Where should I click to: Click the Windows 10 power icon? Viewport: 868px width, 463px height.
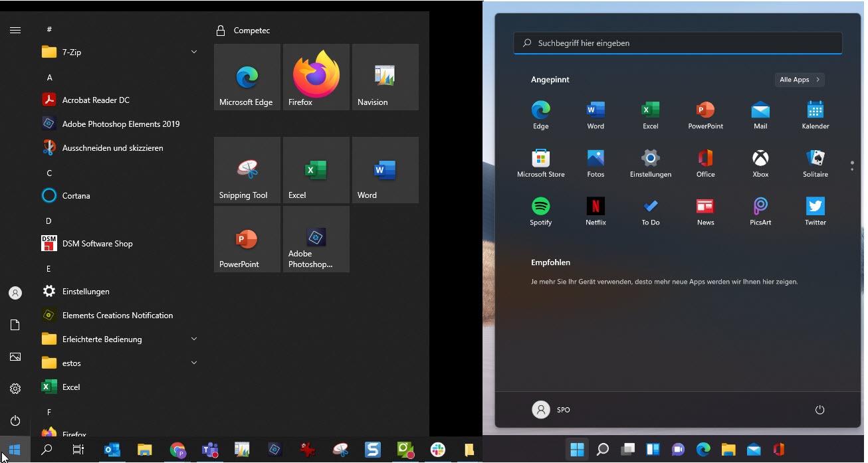tap(15, 420)
